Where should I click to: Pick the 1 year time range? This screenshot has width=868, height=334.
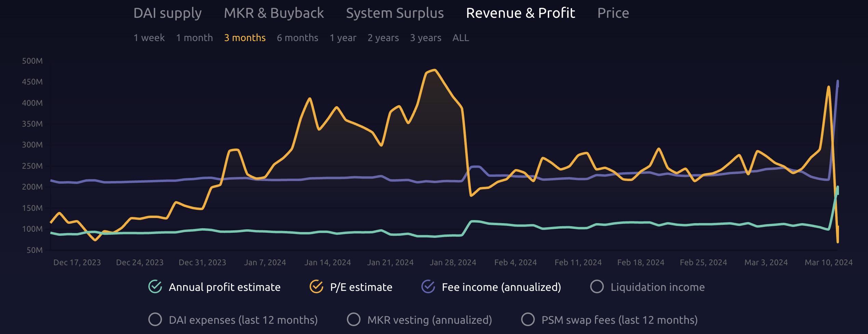click(x=343, y=38)
